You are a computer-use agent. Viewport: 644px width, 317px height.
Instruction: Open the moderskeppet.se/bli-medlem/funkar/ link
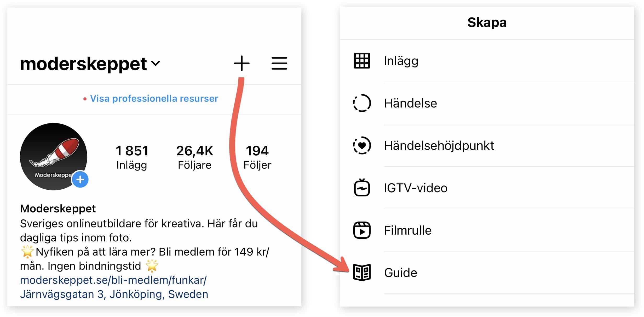(x=113, y=280)
